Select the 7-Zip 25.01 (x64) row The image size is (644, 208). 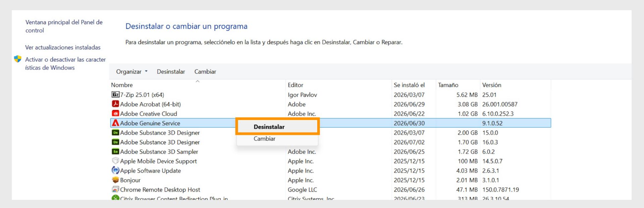coord(330,95)
